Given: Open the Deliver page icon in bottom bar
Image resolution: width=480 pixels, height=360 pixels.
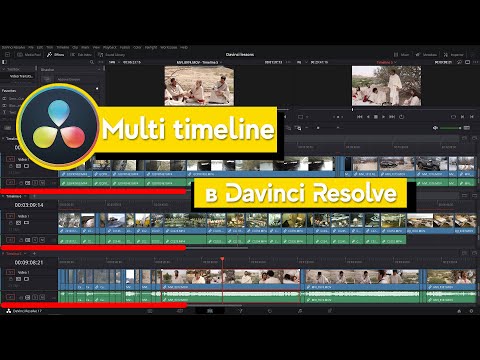Looking at the screenshot, I should coord(330,311).
